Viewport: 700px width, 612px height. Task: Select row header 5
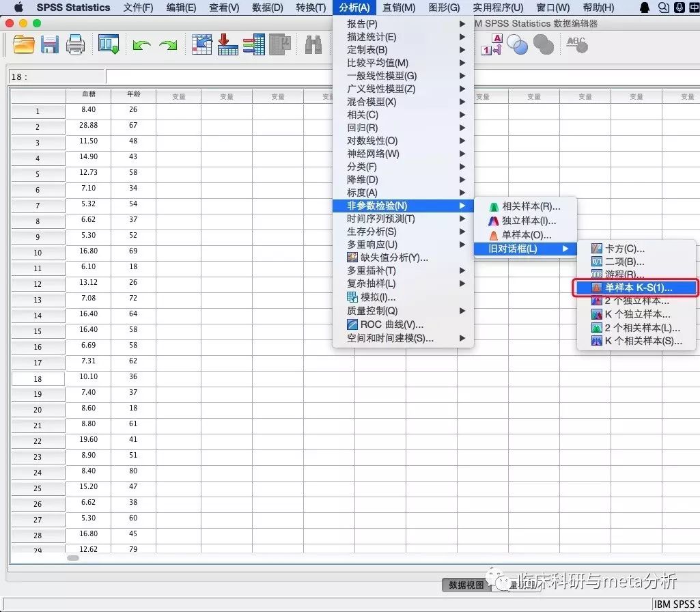point(38,173)
